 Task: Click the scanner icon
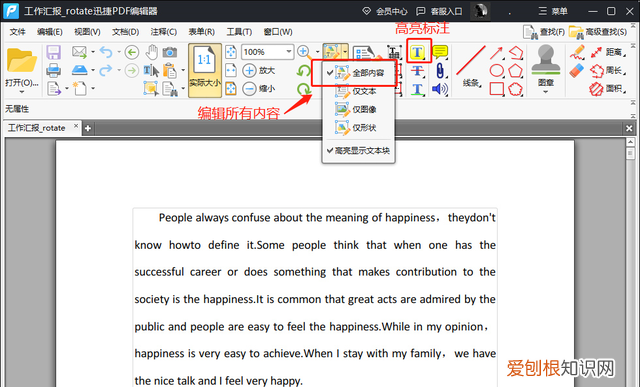[x=79, y=70]
